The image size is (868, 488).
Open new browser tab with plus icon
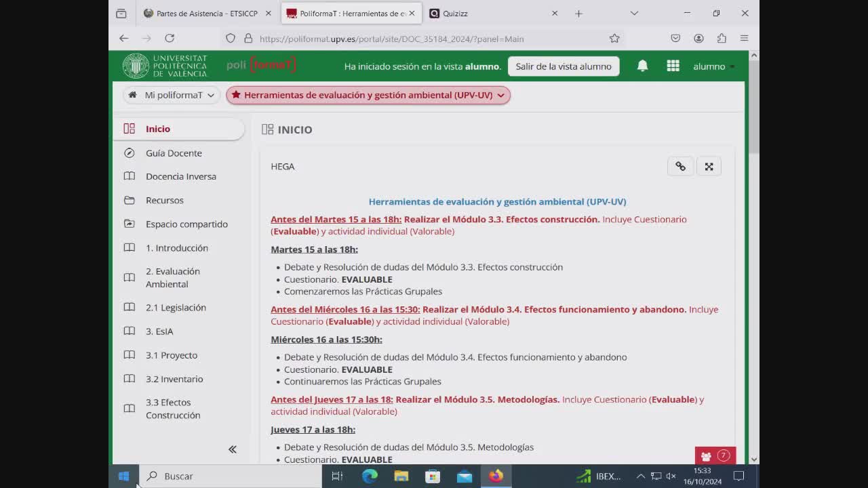578,14
